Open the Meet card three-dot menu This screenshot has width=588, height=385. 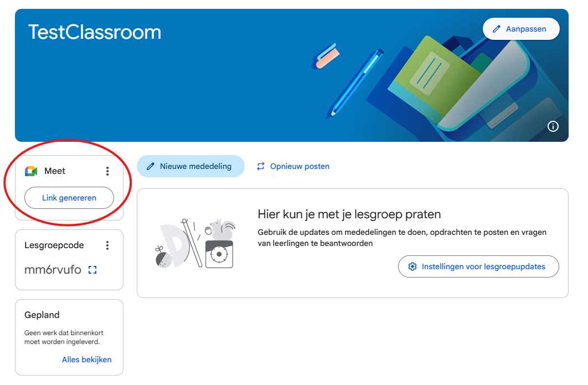[x=107, y=171]
